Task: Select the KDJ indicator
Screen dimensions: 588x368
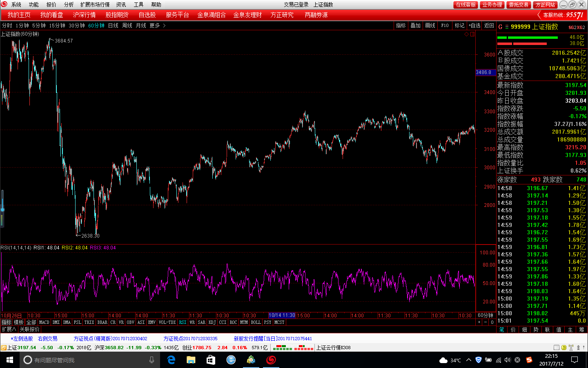Action: click(212, 322)
